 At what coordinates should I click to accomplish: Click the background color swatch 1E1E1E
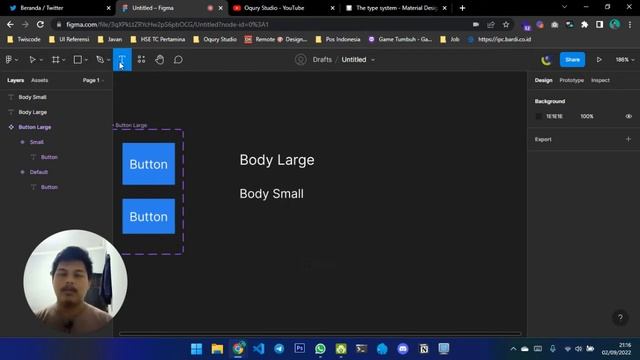(x=538, y=116)
